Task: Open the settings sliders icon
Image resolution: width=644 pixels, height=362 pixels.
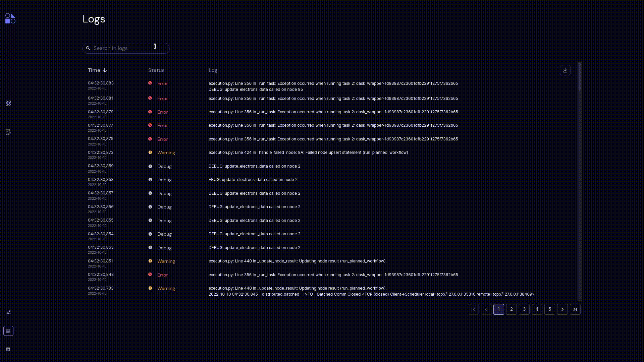Action: click(9, 312)
